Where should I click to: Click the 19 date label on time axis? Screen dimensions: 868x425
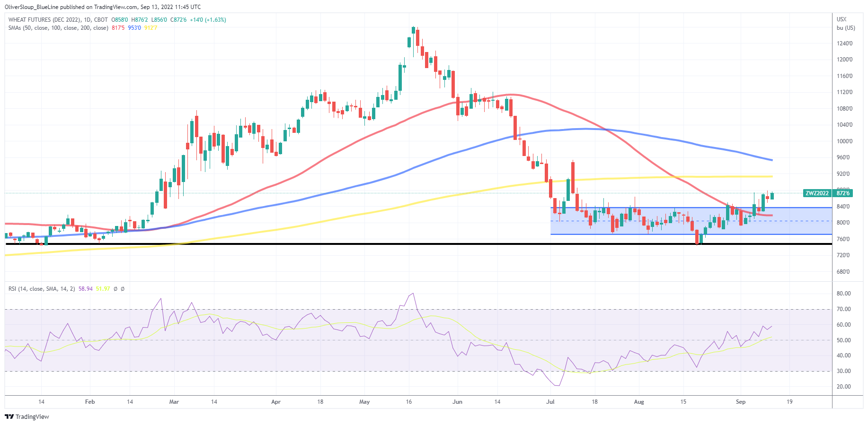pyautogui.click(x=789, y=402)
